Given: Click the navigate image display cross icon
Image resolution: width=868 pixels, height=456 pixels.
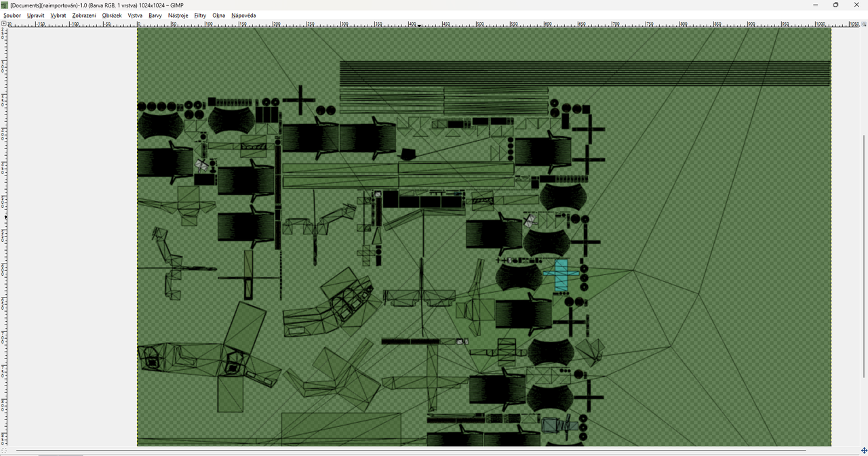Looking at the screenshot, I should click(x=864, y=451).
